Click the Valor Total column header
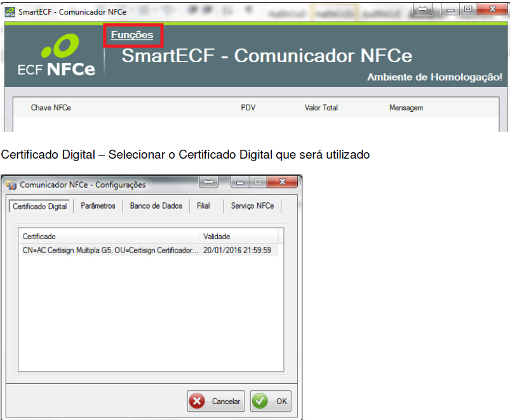The width and height of the screenshot is (510, 420). 321,107
